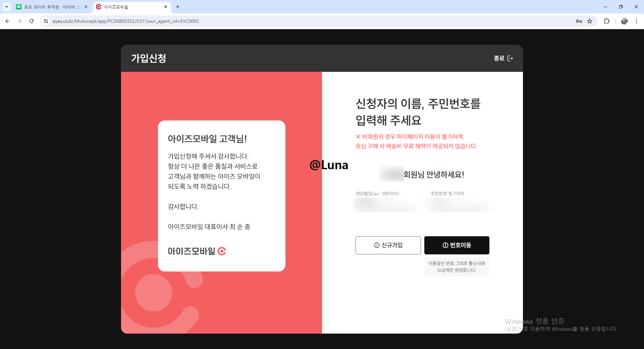Screen dimensions: 644x349
Task: Select 신규가입 new signup button
Action: 388,245
